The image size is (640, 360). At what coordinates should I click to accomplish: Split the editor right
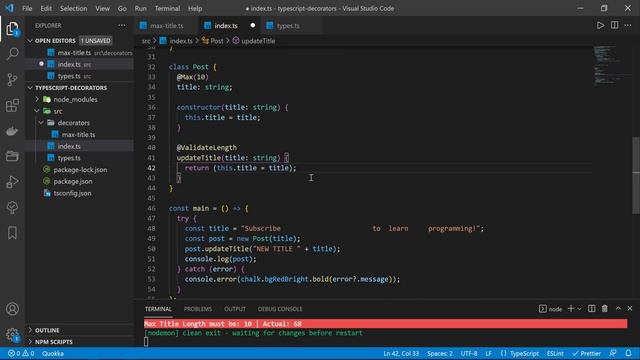[615, 25]
